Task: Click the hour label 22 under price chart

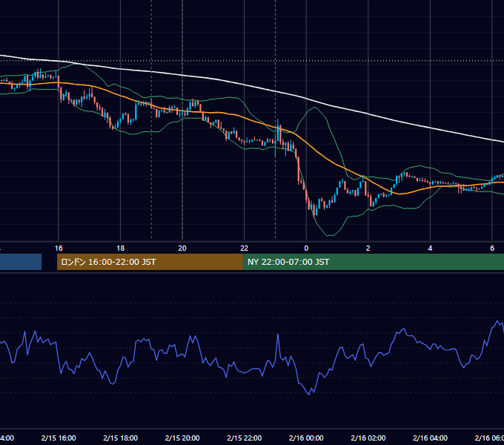Action: (245, 248)
